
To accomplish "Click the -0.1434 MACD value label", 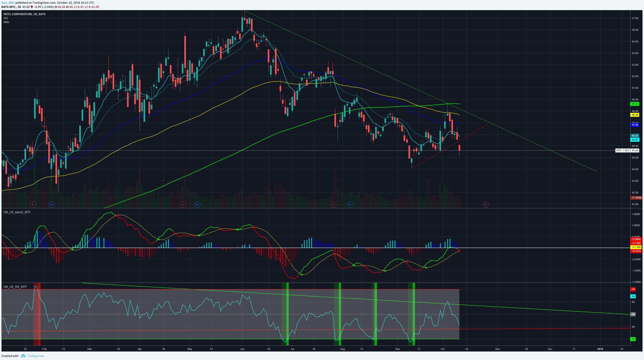I will click(x=636, y=251).
